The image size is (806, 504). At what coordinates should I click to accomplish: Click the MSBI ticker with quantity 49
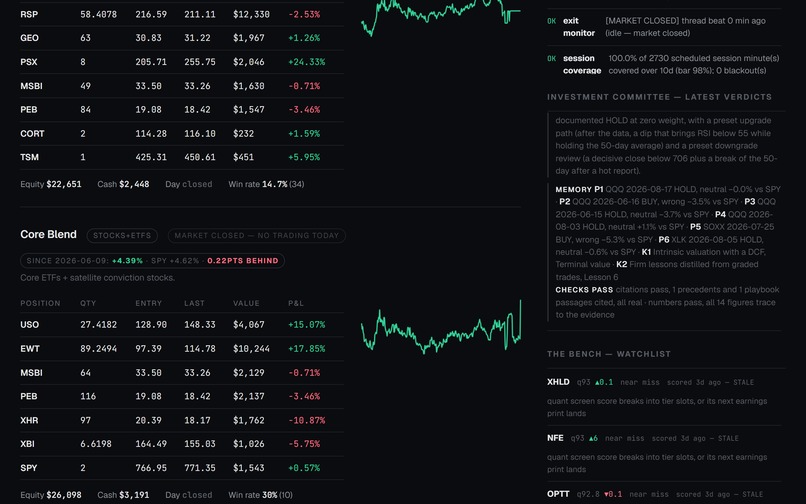[x=31, y=86]
